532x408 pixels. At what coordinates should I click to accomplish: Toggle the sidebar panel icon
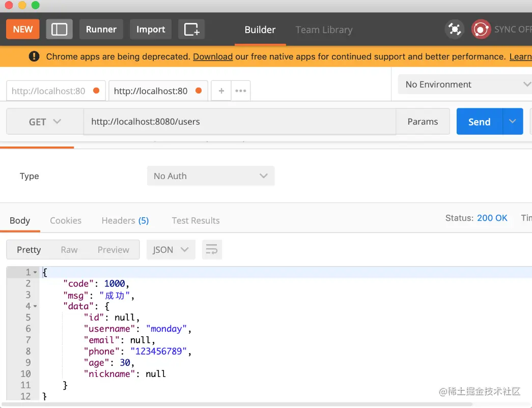60,29
